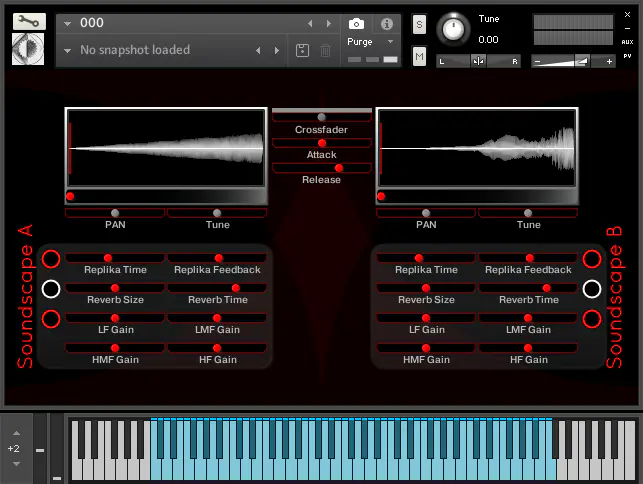Click Soundscape B Reverb Time slider
Viewport: 643px width, 484px height.
point(528,288)
